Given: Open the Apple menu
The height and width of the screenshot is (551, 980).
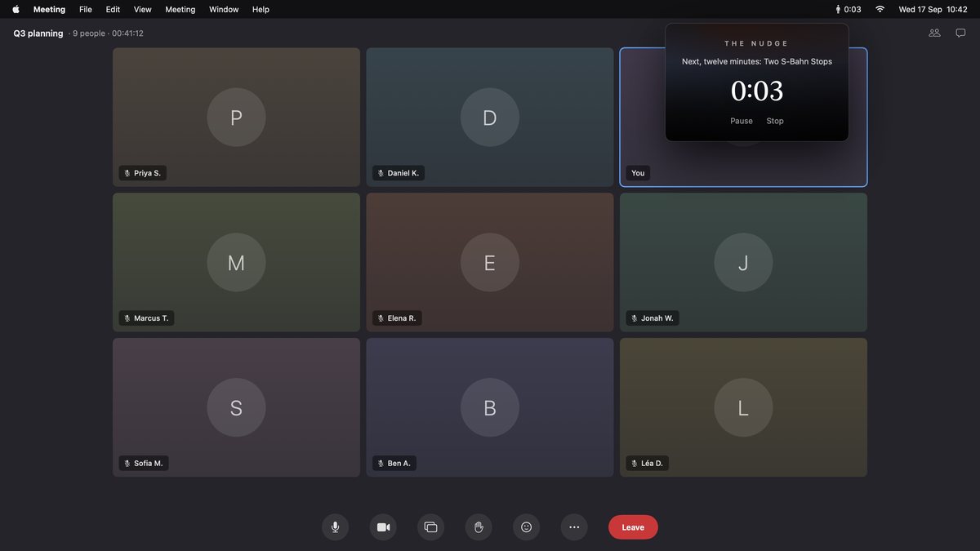Looking at the screenshot, I should 16,10.
